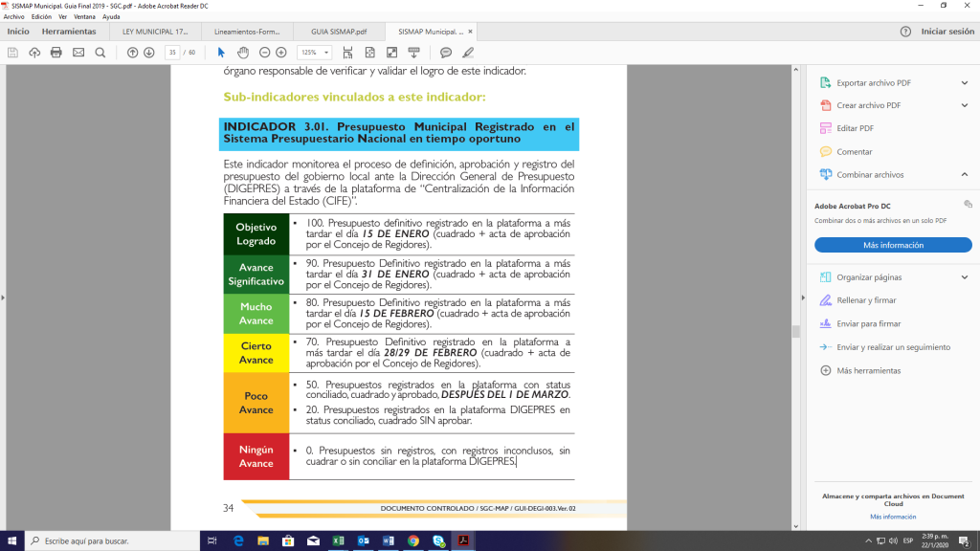Select the hand pan tool
Image resolution: width=980 pixels, height=551 pixels.
243,52
